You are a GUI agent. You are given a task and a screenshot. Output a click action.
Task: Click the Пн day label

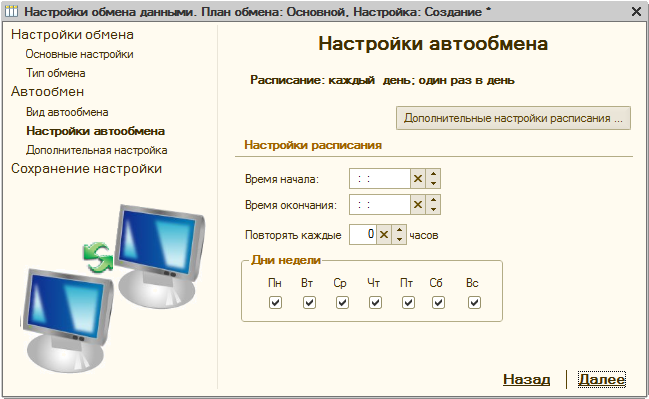click(x=275, y=283)
